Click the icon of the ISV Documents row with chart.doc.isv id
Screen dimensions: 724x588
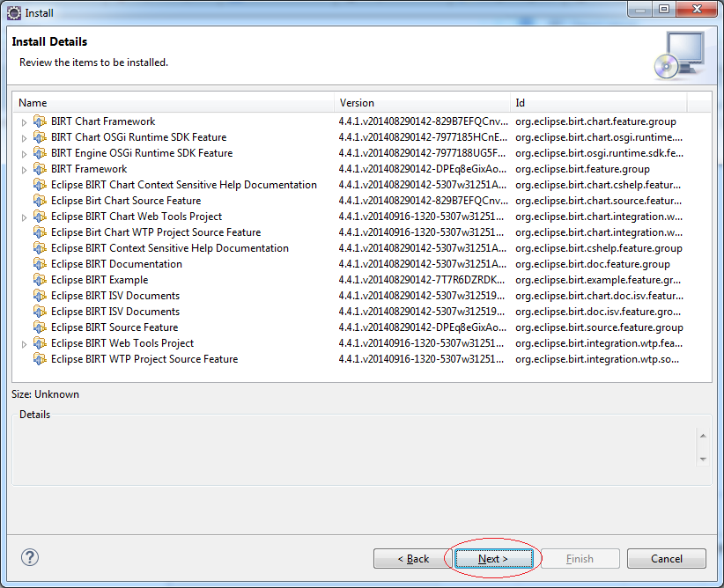tap(40, 296)
